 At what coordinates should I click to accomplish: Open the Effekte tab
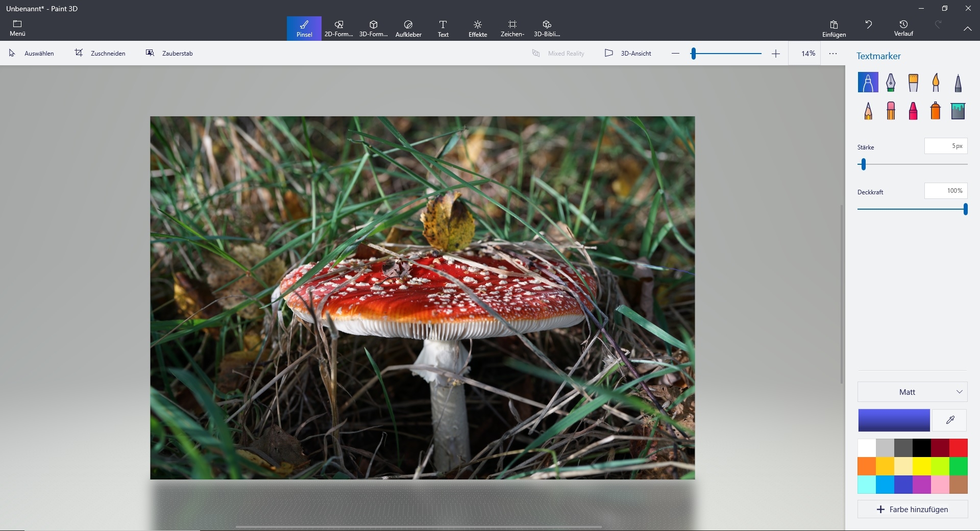point(478,29)
